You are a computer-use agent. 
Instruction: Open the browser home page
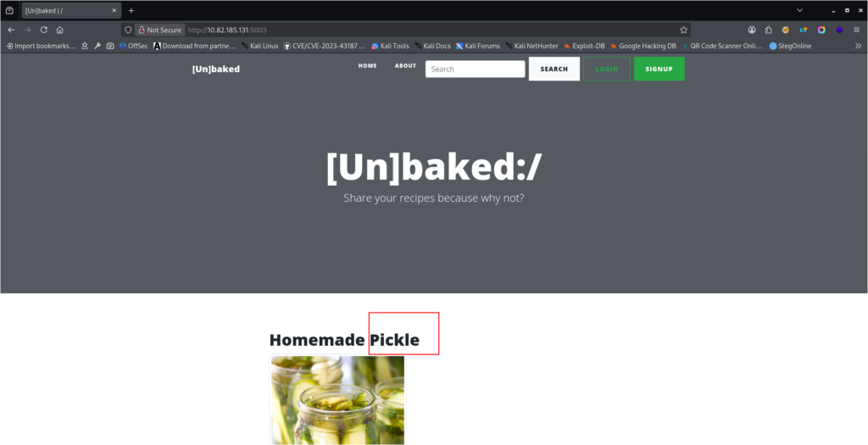coord(60,30)
